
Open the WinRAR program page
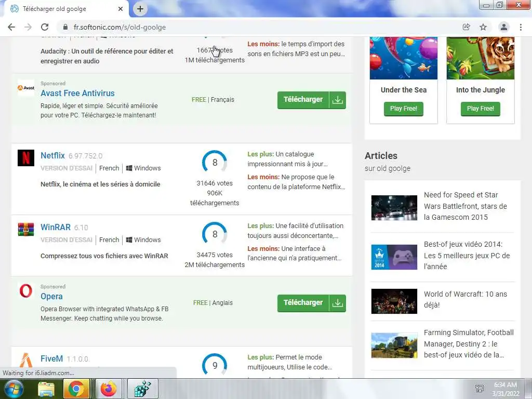pos(55,227)
